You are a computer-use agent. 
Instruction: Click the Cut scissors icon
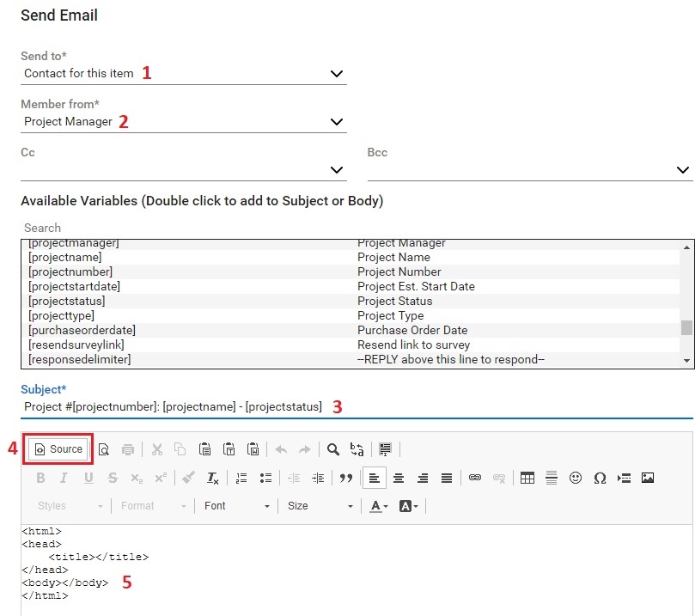click(157, 449)
